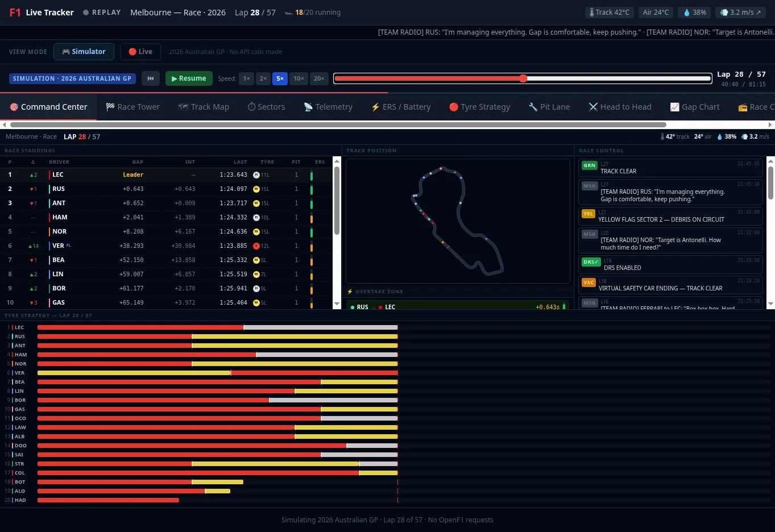This screenshot has width=775, height=532.
Task: Set simulation speed to 10×
Action: [x=299, y=78]
